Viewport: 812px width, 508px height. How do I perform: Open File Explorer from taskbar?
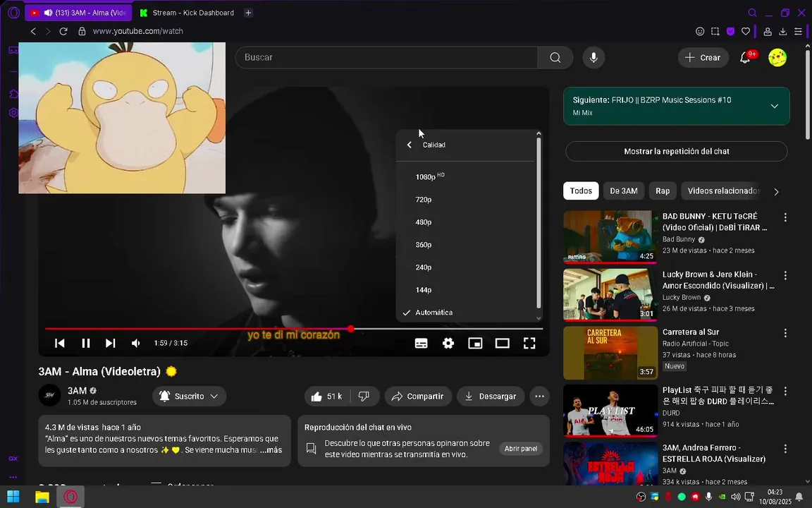42,497
